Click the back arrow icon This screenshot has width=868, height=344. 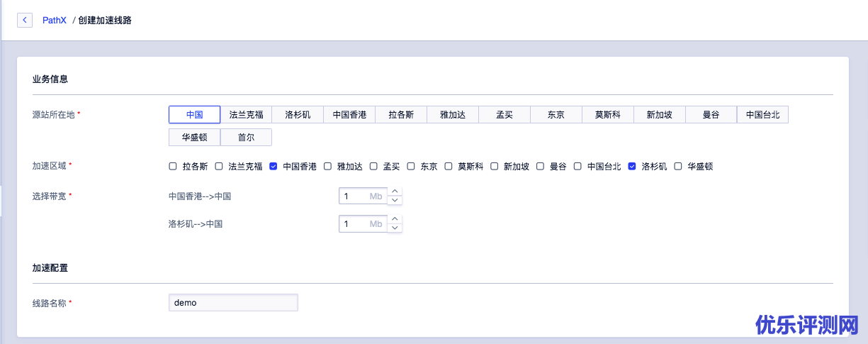click(26, 21)
